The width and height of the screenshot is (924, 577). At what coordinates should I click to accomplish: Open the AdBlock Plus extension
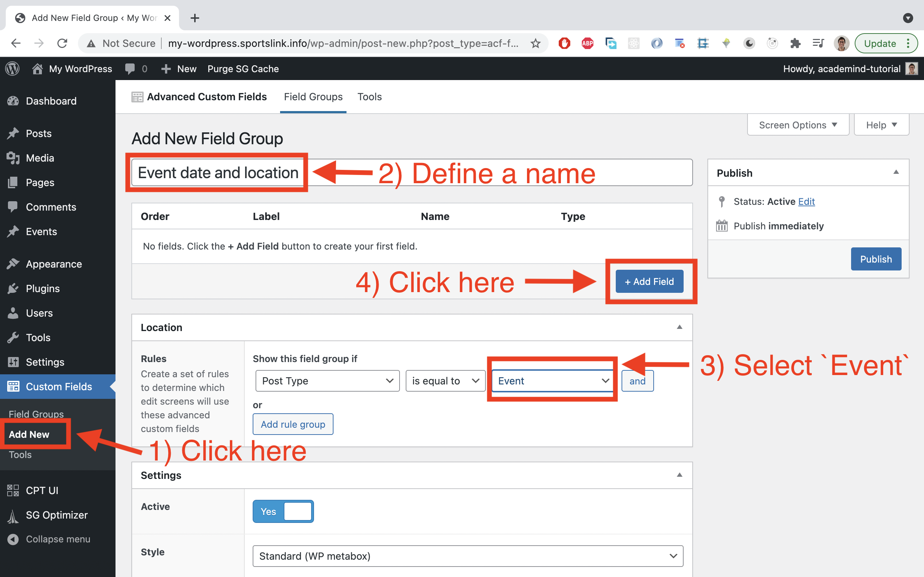coord(588,43)
